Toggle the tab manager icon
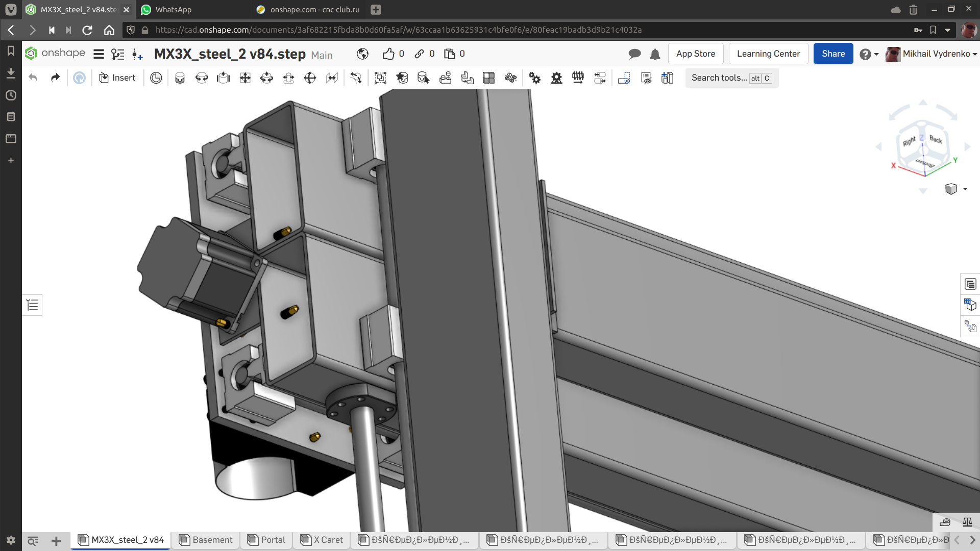 click(x=33, y=541)
